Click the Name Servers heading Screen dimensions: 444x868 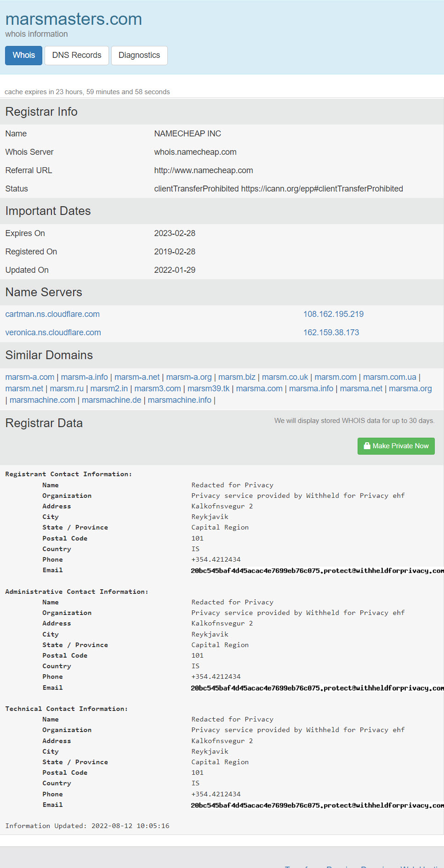44,292
